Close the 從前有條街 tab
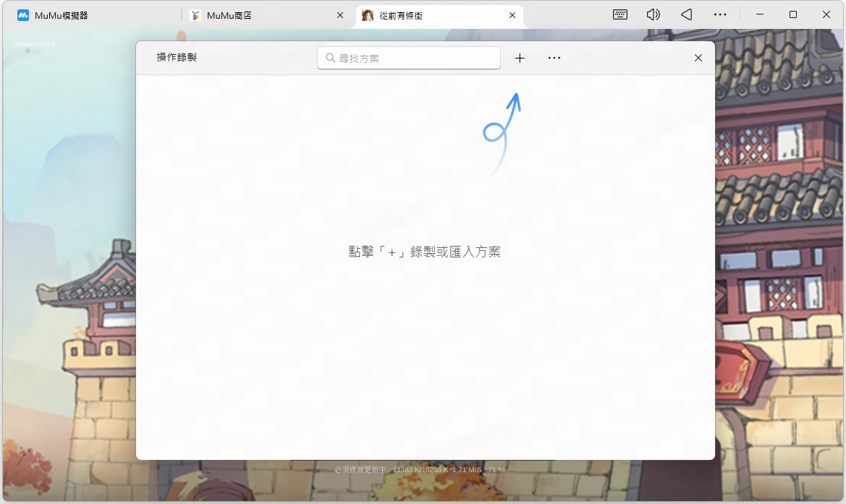Screen dimensions: 846x504 (512, 16)
